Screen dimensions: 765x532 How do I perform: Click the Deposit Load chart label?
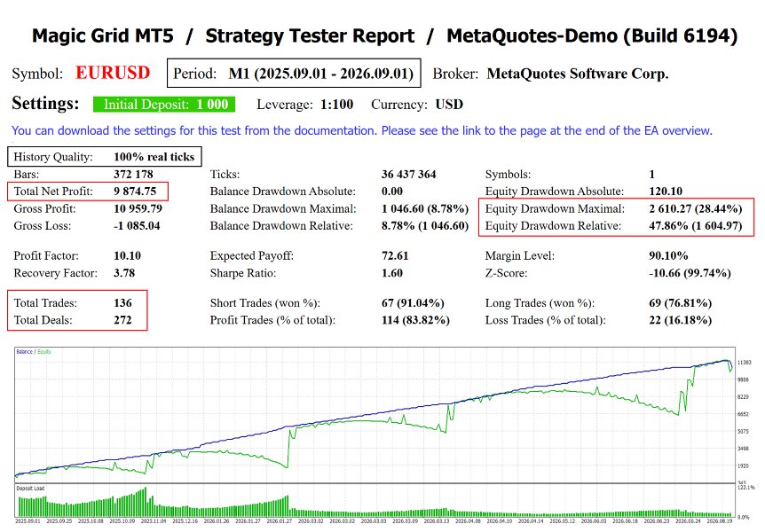click(x=30, y=489)
